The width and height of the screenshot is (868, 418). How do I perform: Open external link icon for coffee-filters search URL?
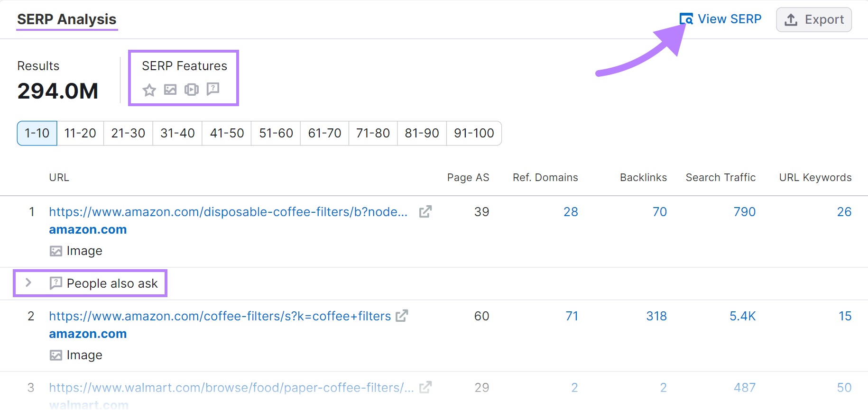402,316
